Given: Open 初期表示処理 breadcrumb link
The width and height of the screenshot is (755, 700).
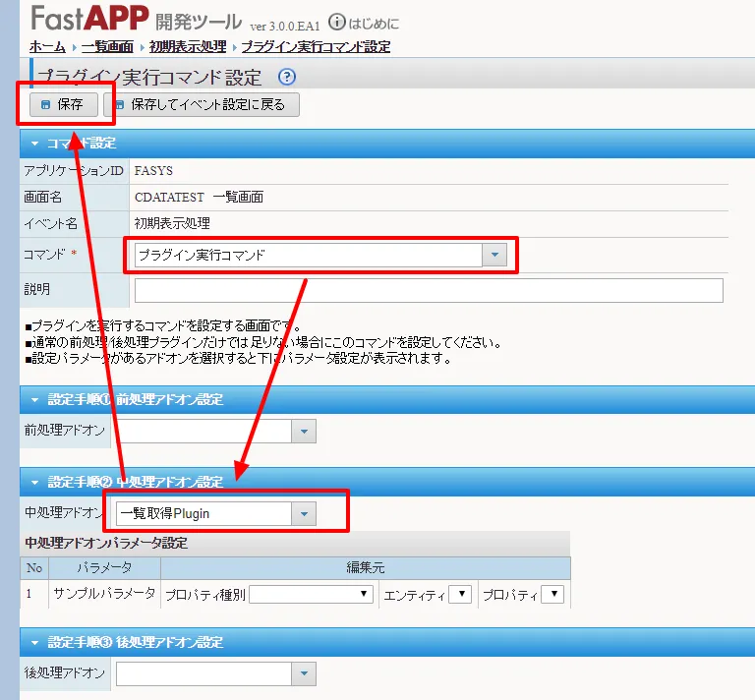Looking at the screenshot, I should [x=188, y=46].
